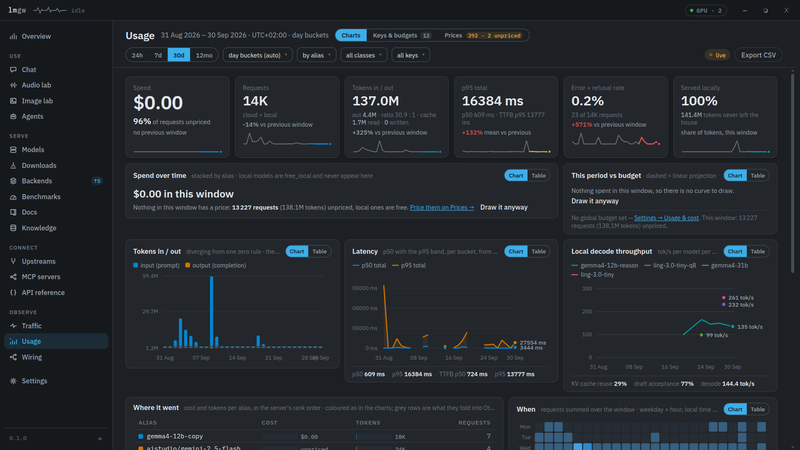Click the REQUESTS column header
800x450 pixels.
pos(474,423)
